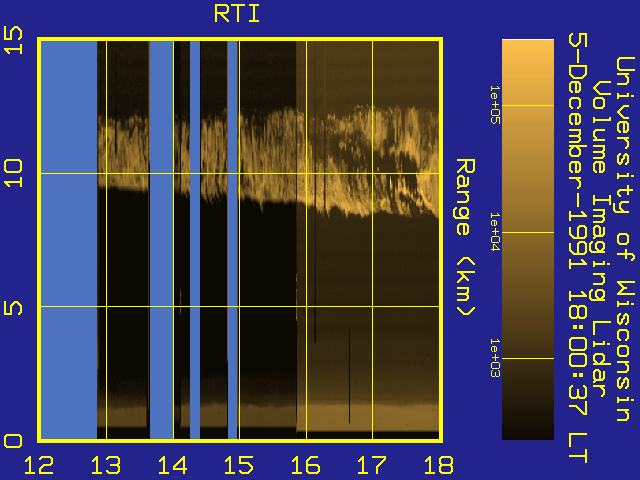640x480 pixels.
Task: Click the 1e+03 colorbar label
Action: 495,358
